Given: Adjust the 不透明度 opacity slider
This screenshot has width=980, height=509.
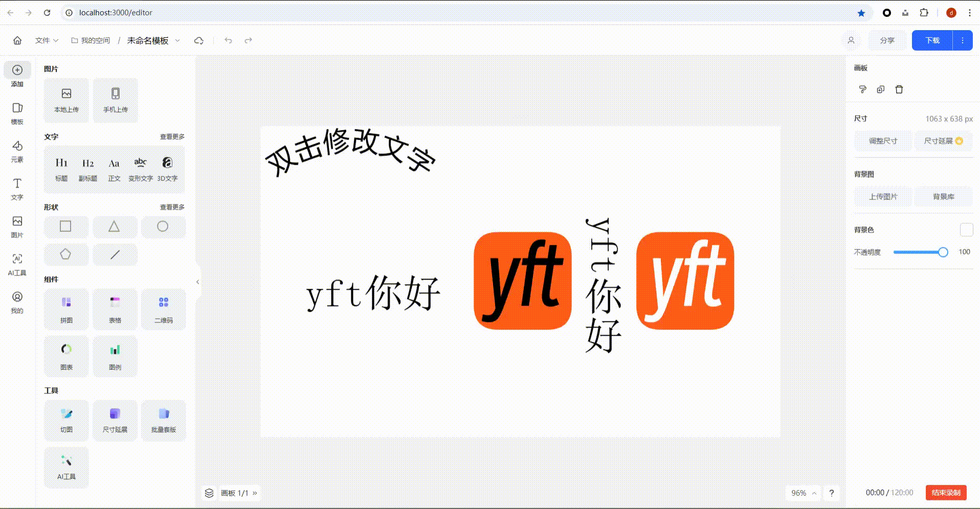Looking at the screenshot, I should tap(943, 251).
